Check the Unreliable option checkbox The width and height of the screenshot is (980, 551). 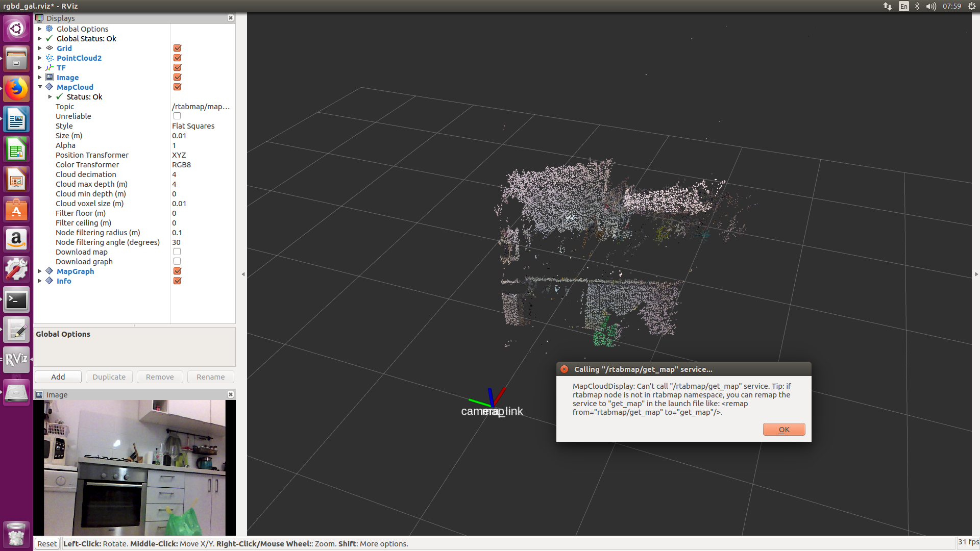pyautogui.click(x=177, y=116)
